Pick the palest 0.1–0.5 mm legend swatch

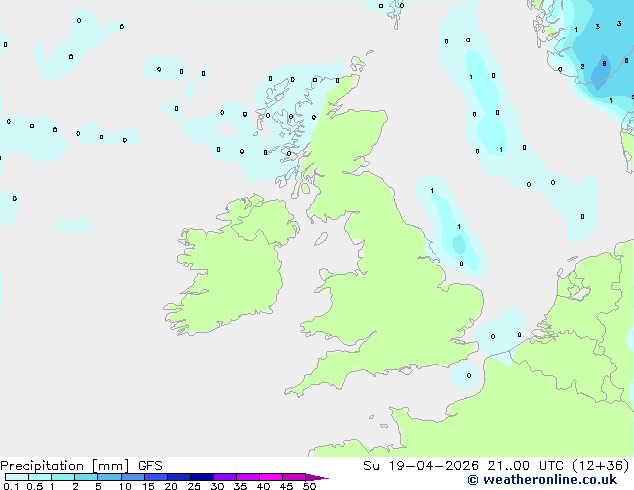[x=17, y=477]
